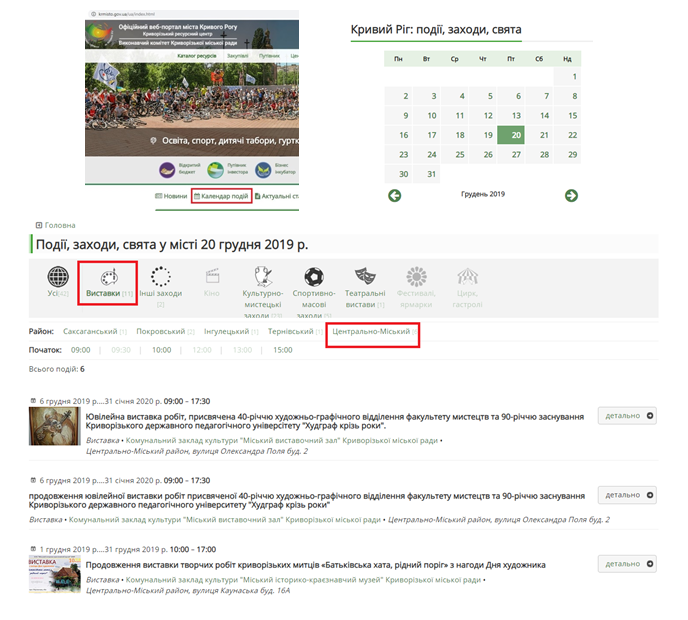Filter events starting at 09:30
The width and height of the screenshot is (688, 620).
tap(121, 350)
